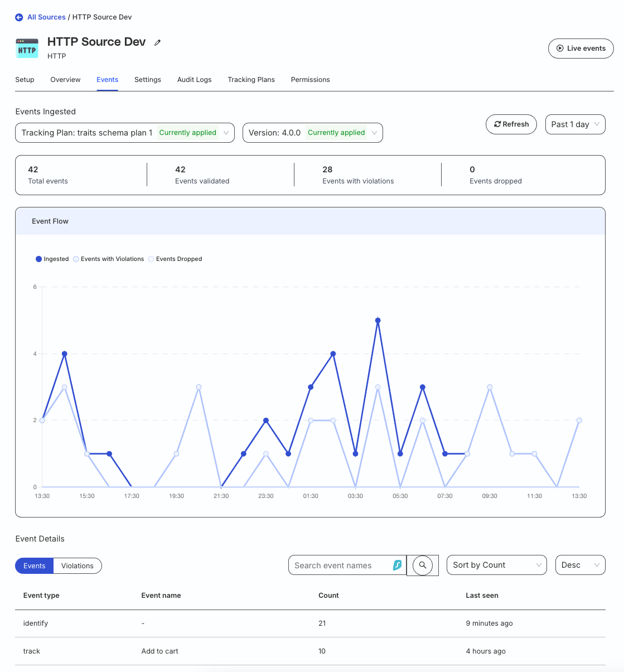Open the Tracking Plans tab
Viewport: 624px width, 672px height.
point(251,80)
